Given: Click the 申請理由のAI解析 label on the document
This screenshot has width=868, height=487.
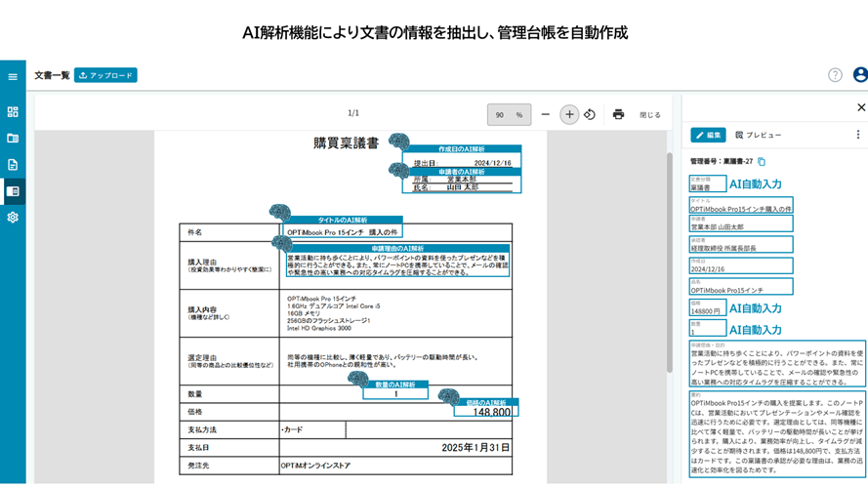Looking at the screenshot, I should point(397,249).
